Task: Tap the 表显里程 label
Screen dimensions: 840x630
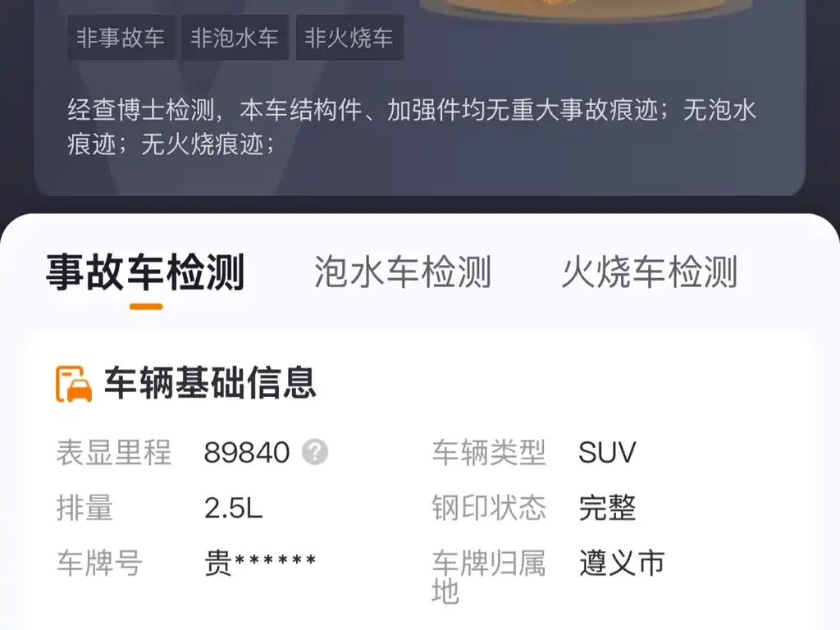Action: point(113,452)
